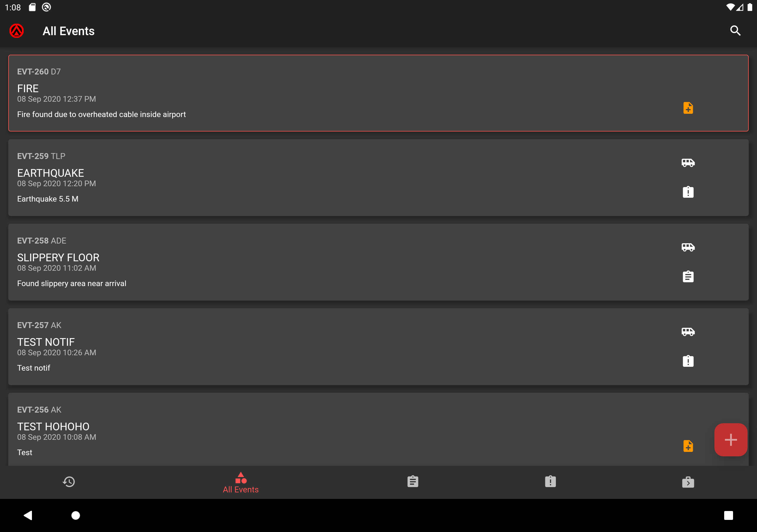Viewport: 757px width, 532px height.
Task: Select the All Events tab
Action: (x=241, y=482)
